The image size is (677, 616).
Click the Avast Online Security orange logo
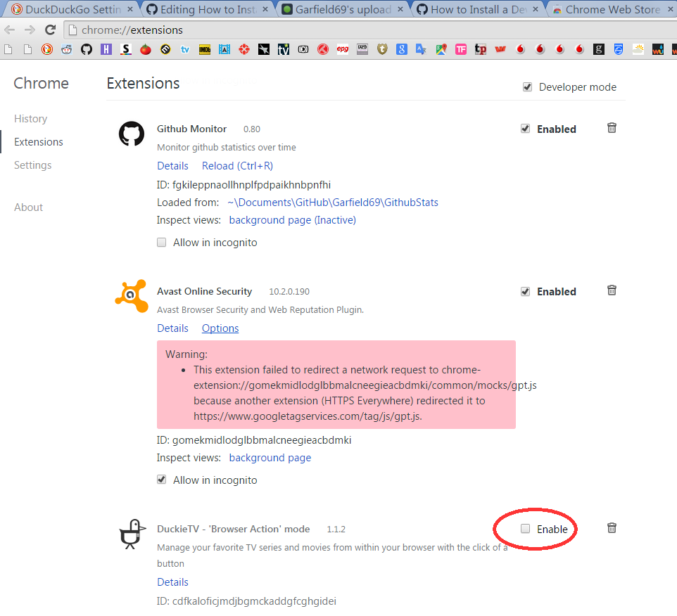point(132,296)
